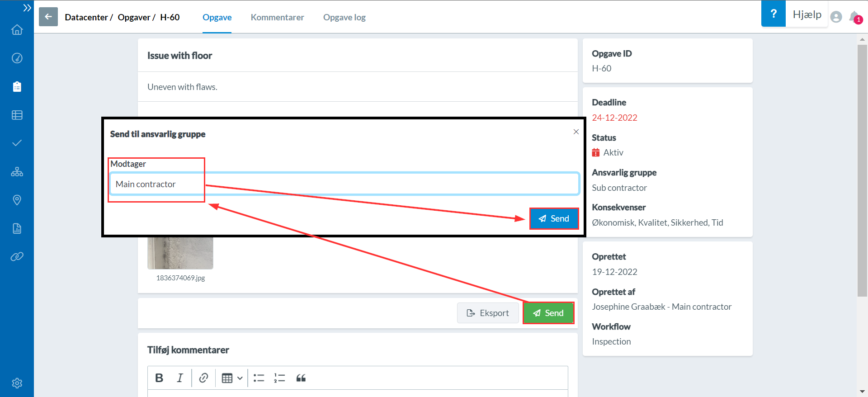Viewport: 868px width, 397px height.
Task: Click the Eksport button
Action: [487, 313]
